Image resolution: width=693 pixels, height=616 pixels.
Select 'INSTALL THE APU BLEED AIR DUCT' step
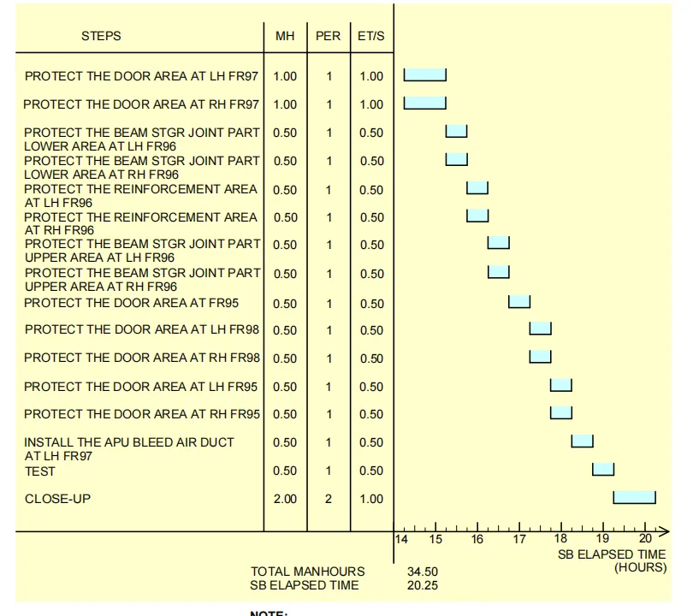tap(129, 449)
